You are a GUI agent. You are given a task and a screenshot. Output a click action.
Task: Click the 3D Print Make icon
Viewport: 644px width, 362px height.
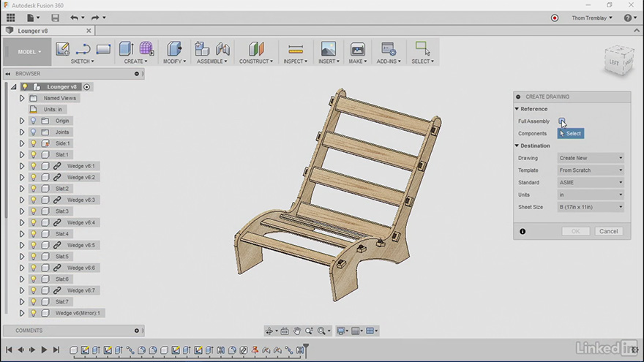[357, 49]
